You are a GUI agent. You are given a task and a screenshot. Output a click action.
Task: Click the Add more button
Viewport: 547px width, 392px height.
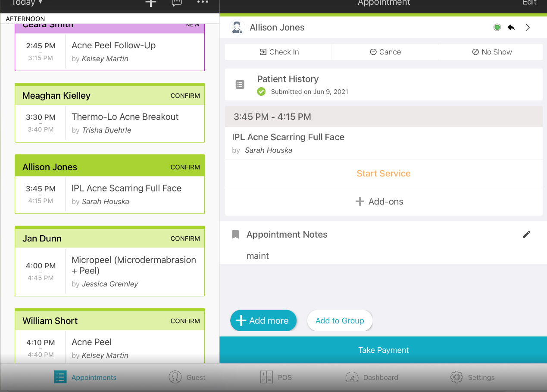click(x=263, y=320)
